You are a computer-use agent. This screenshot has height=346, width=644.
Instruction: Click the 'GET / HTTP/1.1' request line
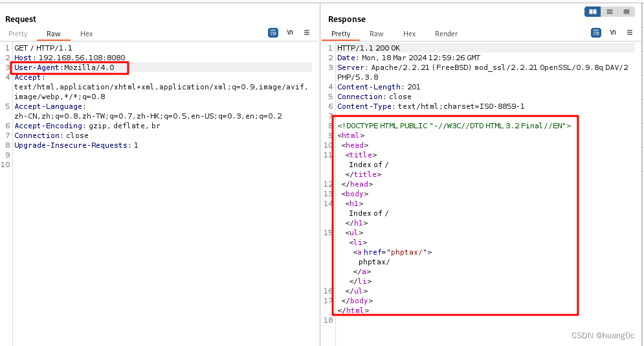43,48
